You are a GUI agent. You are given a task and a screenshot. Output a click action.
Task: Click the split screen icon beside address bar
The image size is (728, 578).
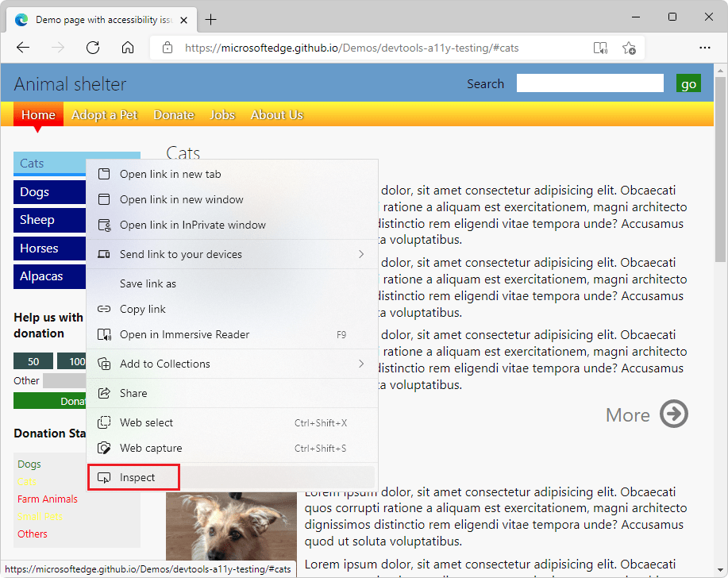coord(600,48)
